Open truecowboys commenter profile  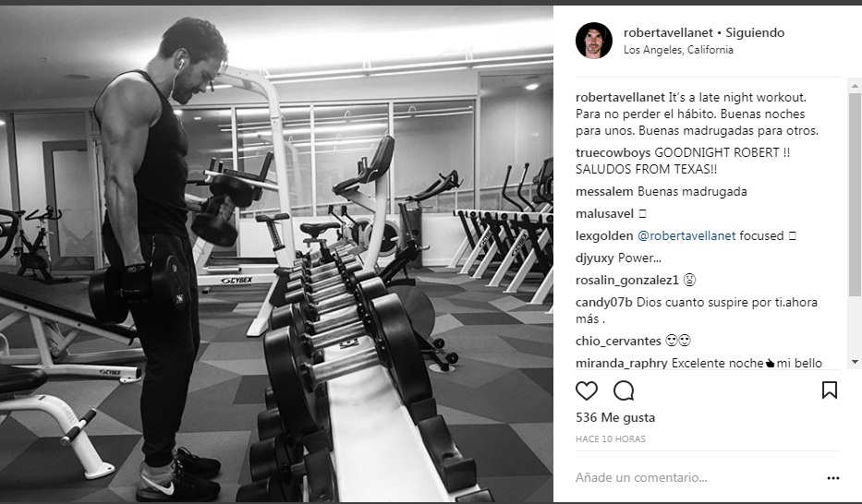(613, 152)
